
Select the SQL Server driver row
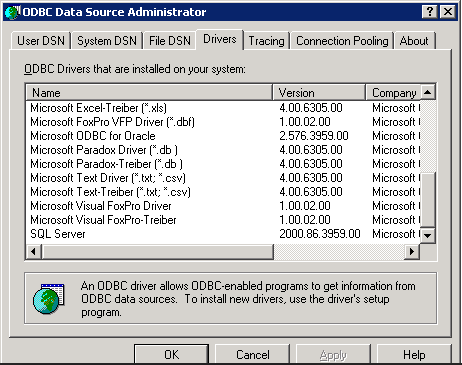223,234
